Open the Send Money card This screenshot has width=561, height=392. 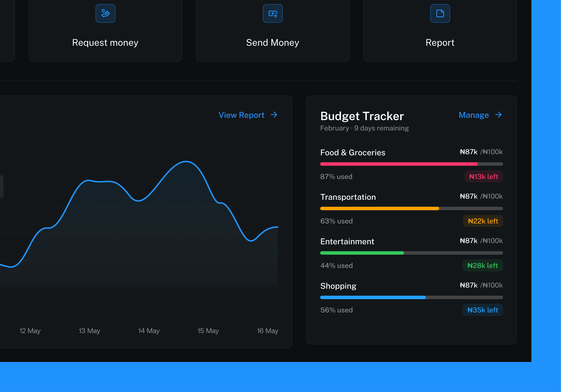[272, 42]
